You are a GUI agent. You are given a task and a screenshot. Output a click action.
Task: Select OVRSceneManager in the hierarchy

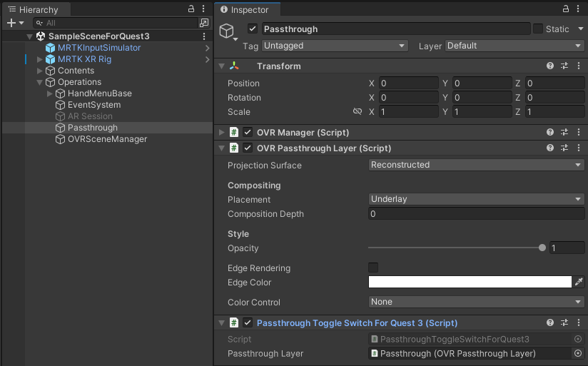point(107,139)
